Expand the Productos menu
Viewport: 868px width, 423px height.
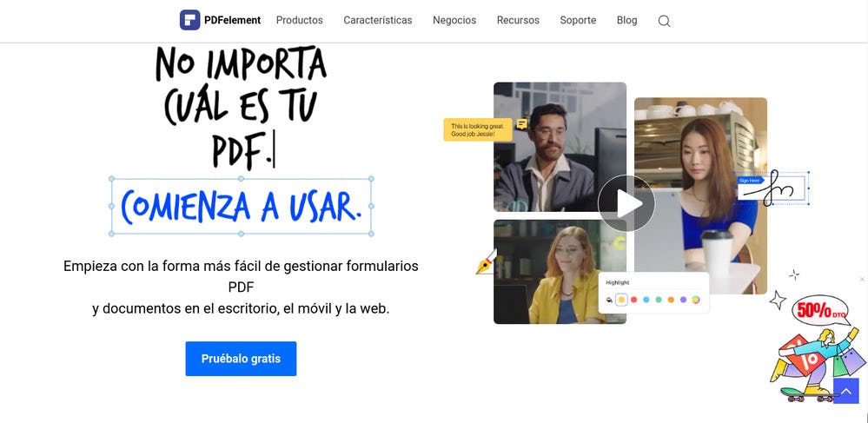[299, 20]
